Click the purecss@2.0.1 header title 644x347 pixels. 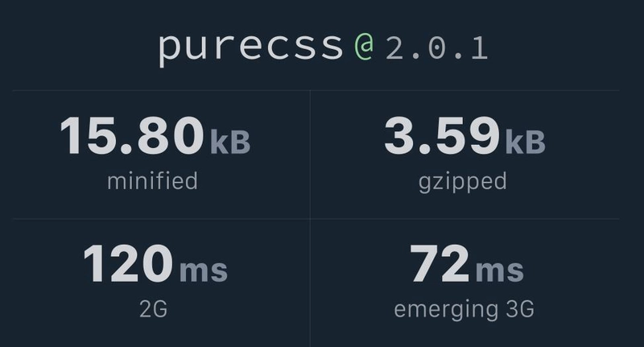324,48
